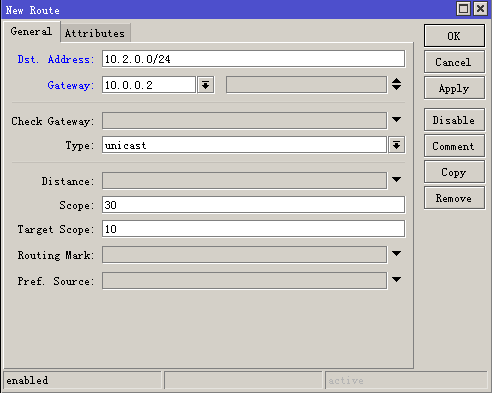The height and width of the screenshot is (393, 492).
Task: Click the Gateway add/remove up-down arrows
Action: (396, 84)
